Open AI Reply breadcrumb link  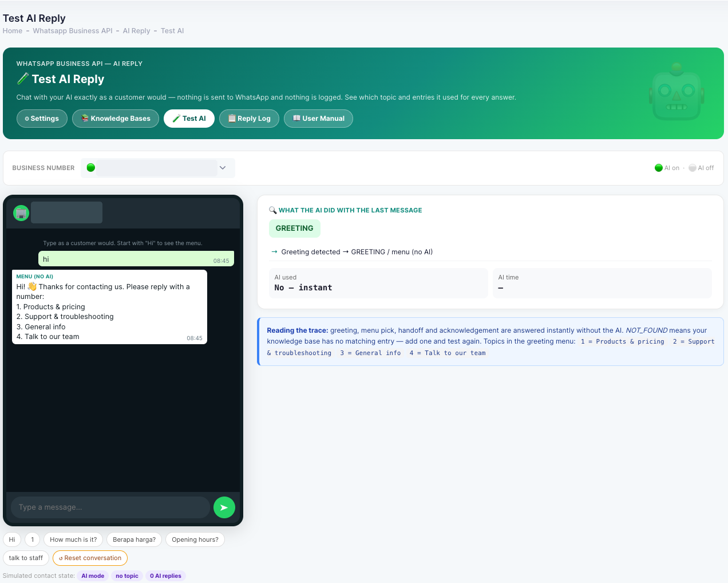[x=136, y=31]
